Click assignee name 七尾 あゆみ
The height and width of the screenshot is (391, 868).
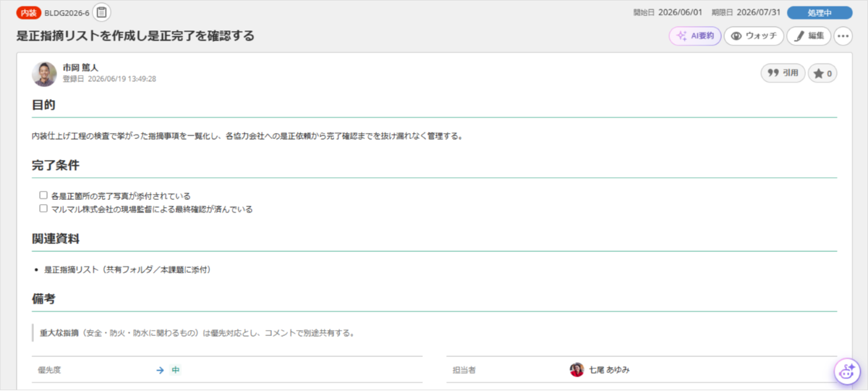pyautogui.click(x=609, y=370)
